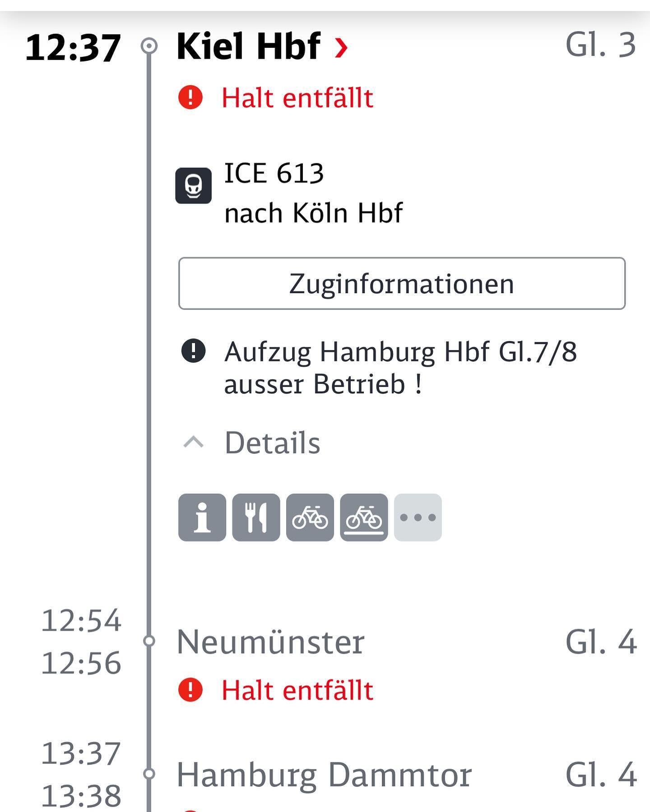Screen dimensions: 650x812
Task: Tap the first bicycle amenity icon
Action: click(310, 517)
